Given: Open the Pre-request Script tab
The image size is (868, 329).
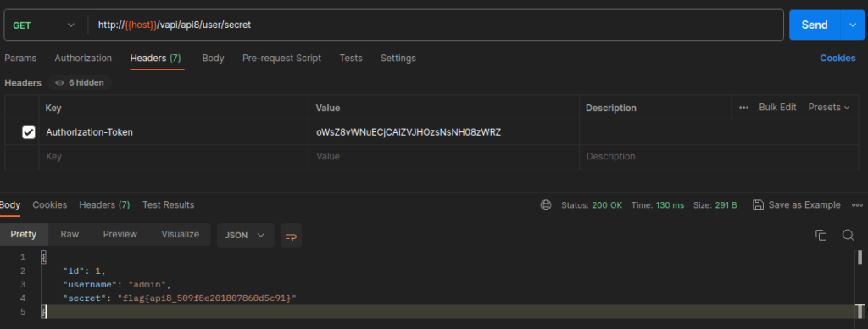Looking at the screenshot, I should coord(281,59).
